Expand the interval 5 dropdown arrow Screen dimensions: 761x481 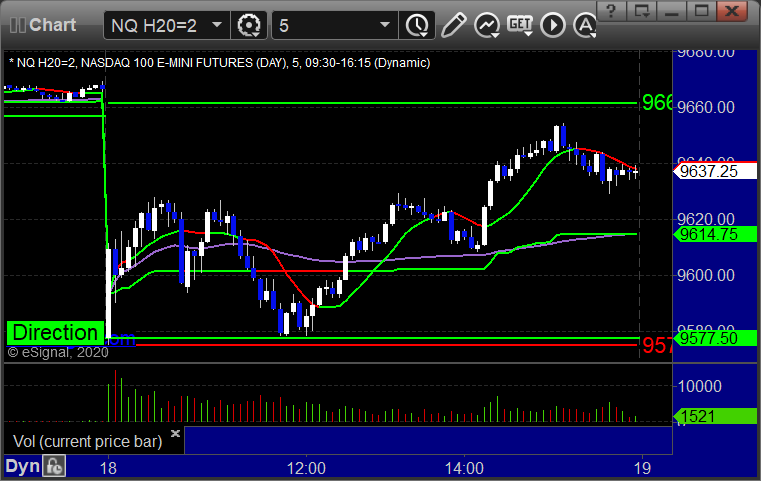385,25
